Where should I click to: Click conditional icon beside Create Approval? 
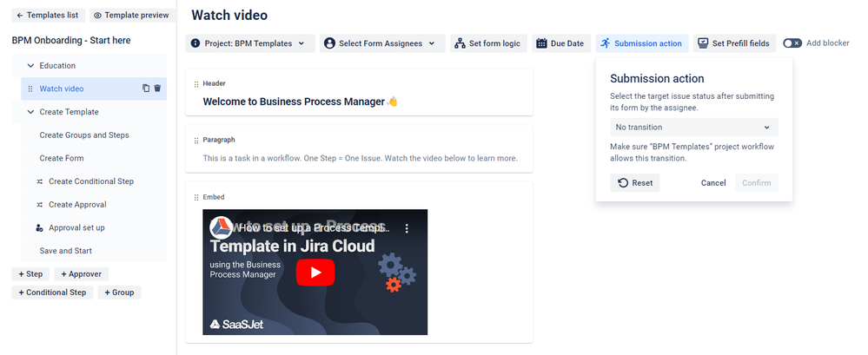pos(39,205)
